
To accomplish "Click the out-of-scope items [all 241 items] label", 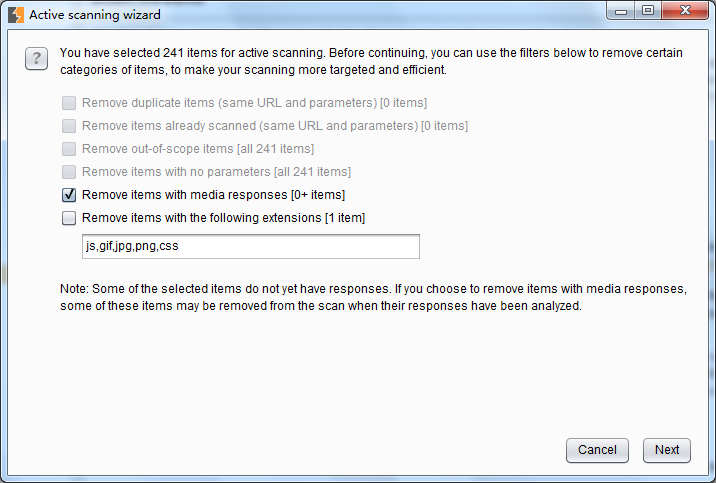I will (197, 149).
